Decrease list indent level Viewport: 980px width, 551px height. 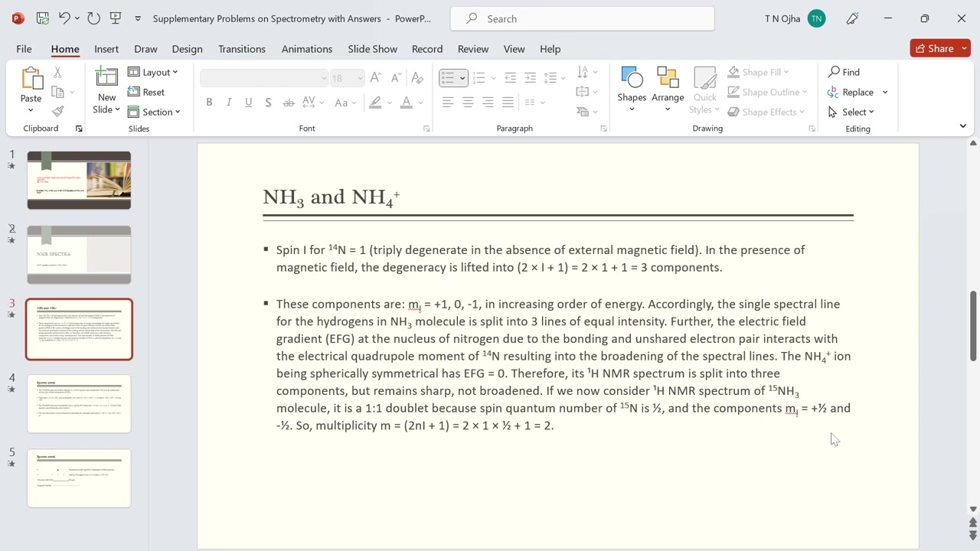click(510, 78)
